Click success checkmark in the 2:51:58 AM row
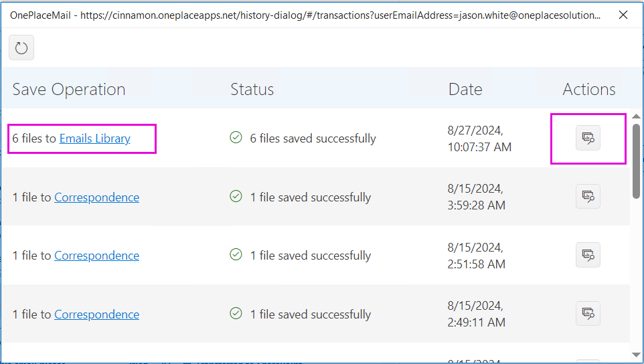Image resolution: width=644 pixels, height=364 pixels. coord(236,255)
